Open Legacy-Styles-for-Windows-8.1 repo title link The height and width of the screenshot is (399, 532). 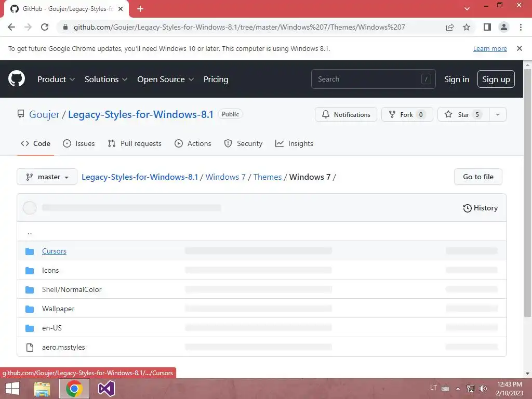[141, 114]
